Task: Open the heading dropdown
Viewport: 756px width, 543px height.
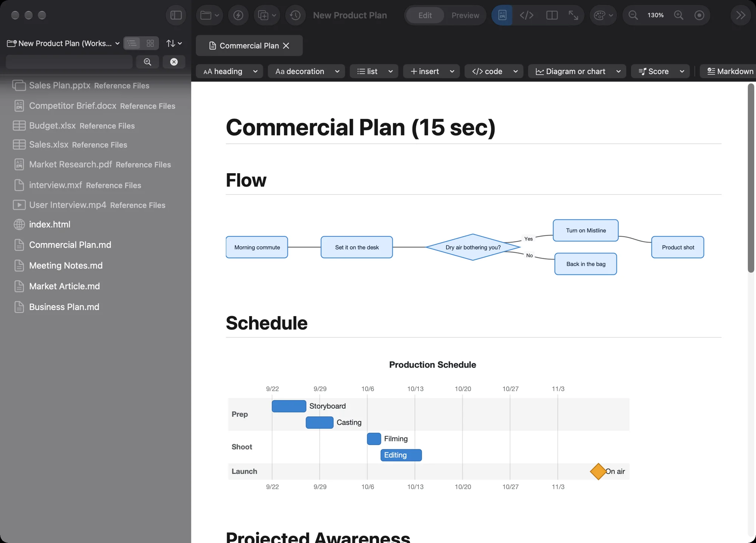Action: (230, 71)
